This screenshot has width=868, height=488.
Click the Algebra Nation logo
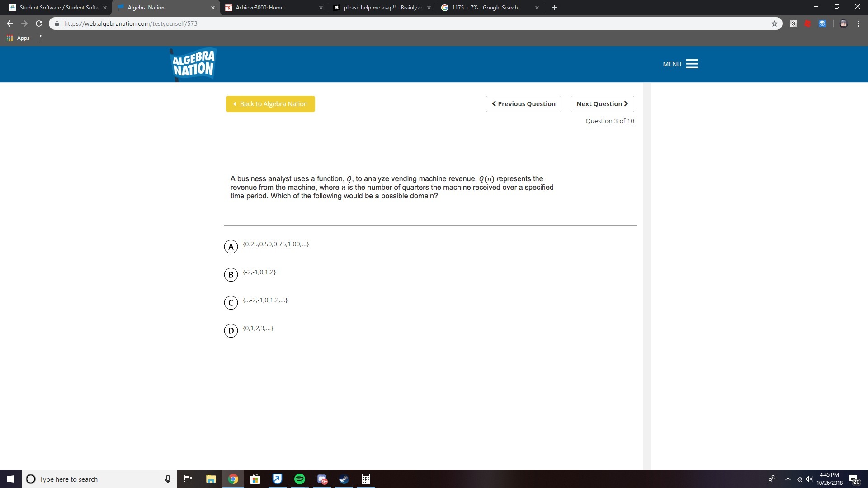tap(193, 64)
